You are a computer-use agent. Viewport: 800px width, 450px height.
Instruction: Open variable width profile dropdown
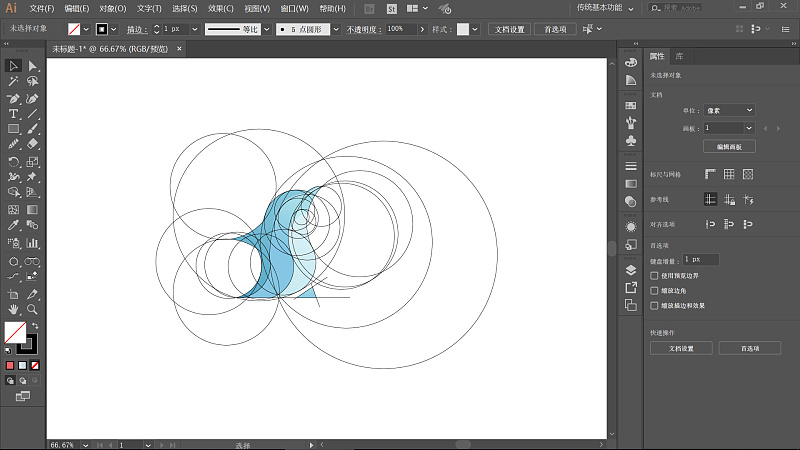pyautogui.click(x=266, y=30)
